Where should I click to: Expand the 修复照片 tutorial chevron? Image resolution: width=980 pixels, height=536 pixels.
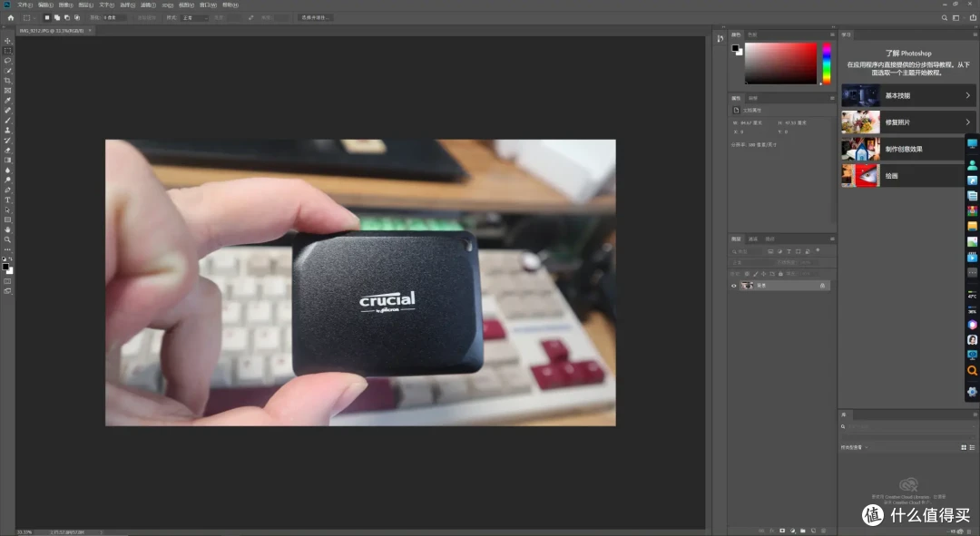pyautogui.click(x=967, y=122)
